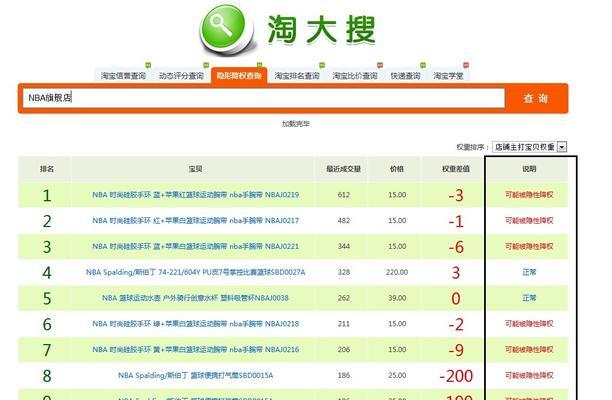Click the large rank number 5
The height and width of the screenshot is (400, 612).
47,299
